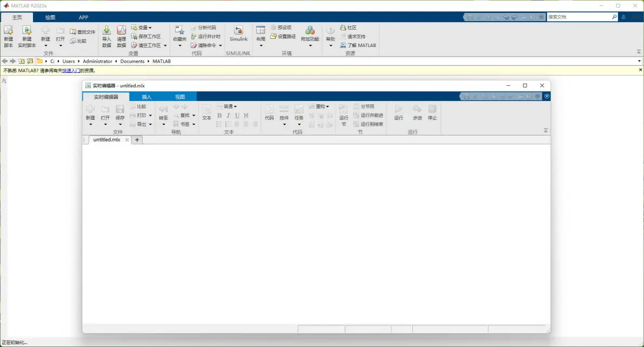The height and width of the screenshot is (347, 644).
Task: Expand the Favorites (收藏夹) dropdown
Action: [x=179, y=45]
